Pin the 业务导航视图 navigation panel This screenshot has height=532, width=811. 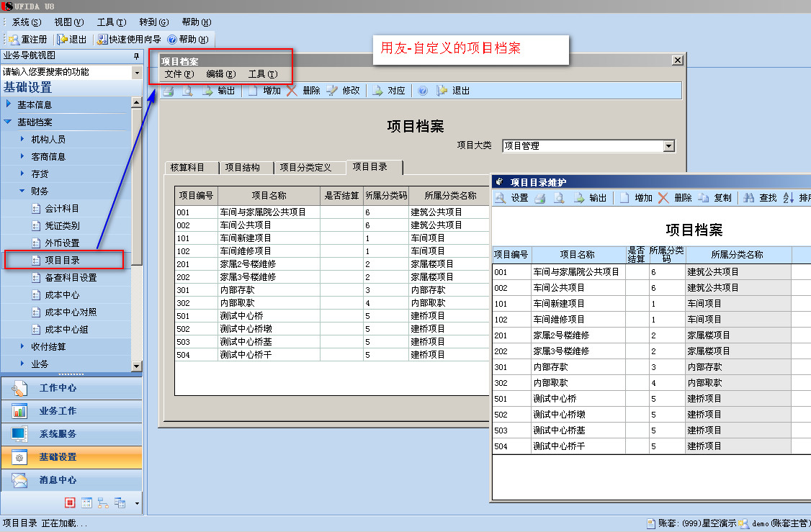[x=136, y=56]
